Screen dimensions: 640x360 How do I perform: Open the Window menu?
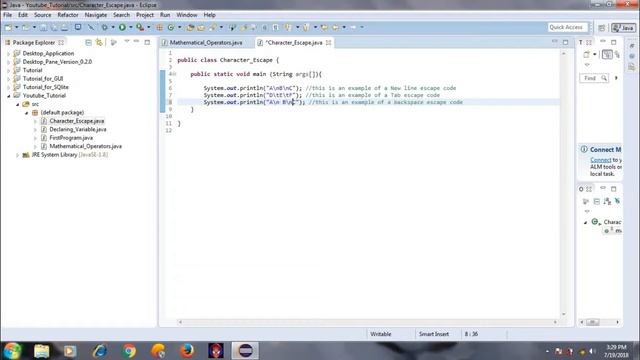pyautogui.click(x=187, y=15)
